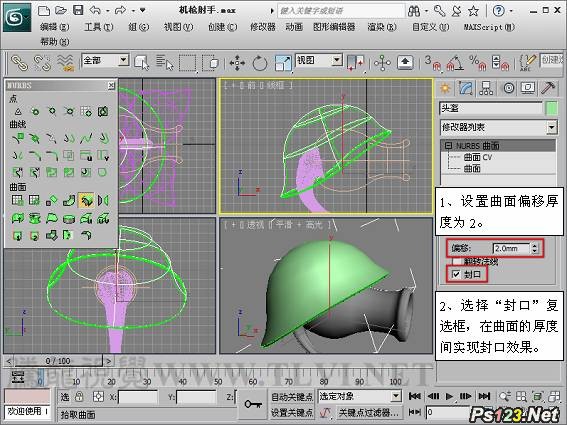Screen dimensions: 567x425
Task: Click the 偏移 spinner arrows
Action: click(x=534, y=248)
